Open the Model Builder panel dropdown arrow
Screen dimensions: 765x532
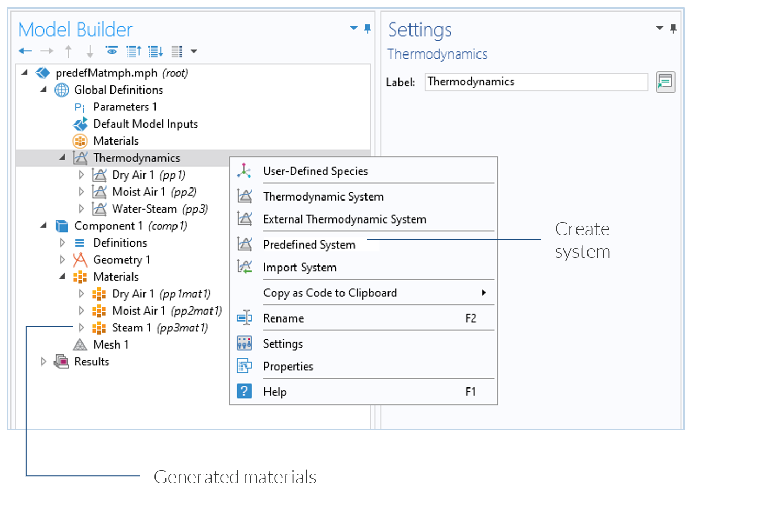click(x=354, y=28)
